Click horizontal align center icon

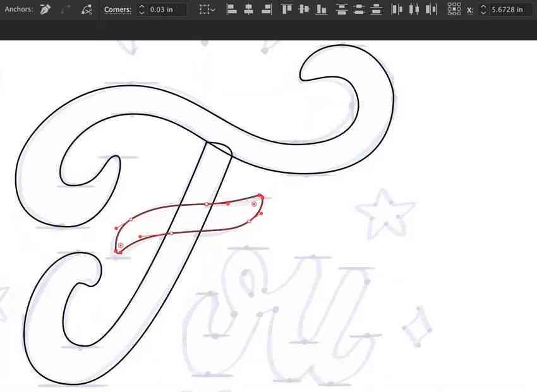[249, 9]
